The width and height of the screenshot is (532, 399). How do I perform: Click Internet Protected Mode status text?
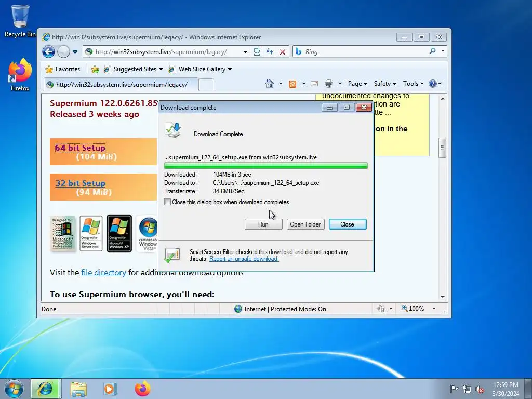285,309
